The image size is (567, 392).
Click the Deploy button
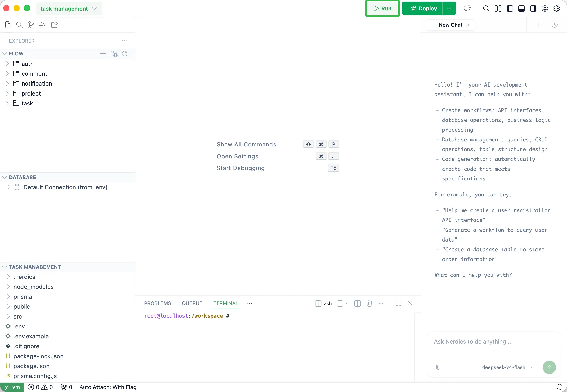pyautogui.click(x=423, y=9)
